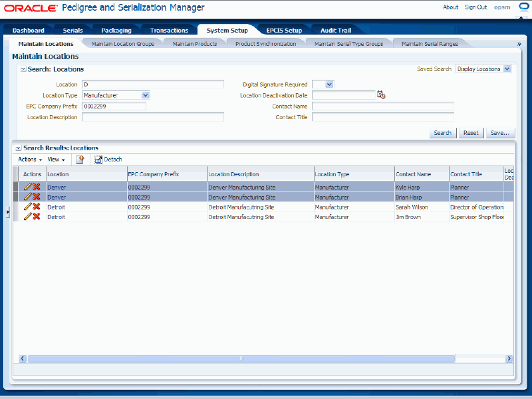The height and width of the screenshot is (399, 532).
Task: Sort by the Location column header
Action: point(86,174)
